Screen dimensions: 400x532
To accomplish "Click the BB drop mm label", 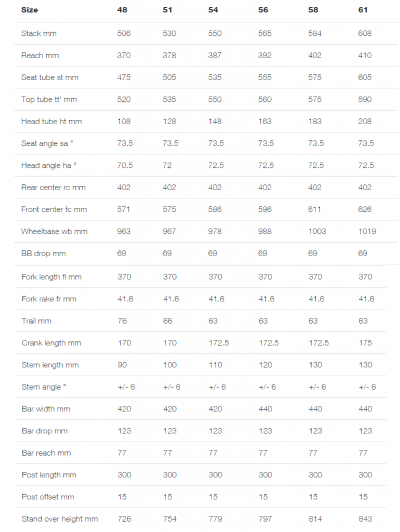I will pos(44,254).
